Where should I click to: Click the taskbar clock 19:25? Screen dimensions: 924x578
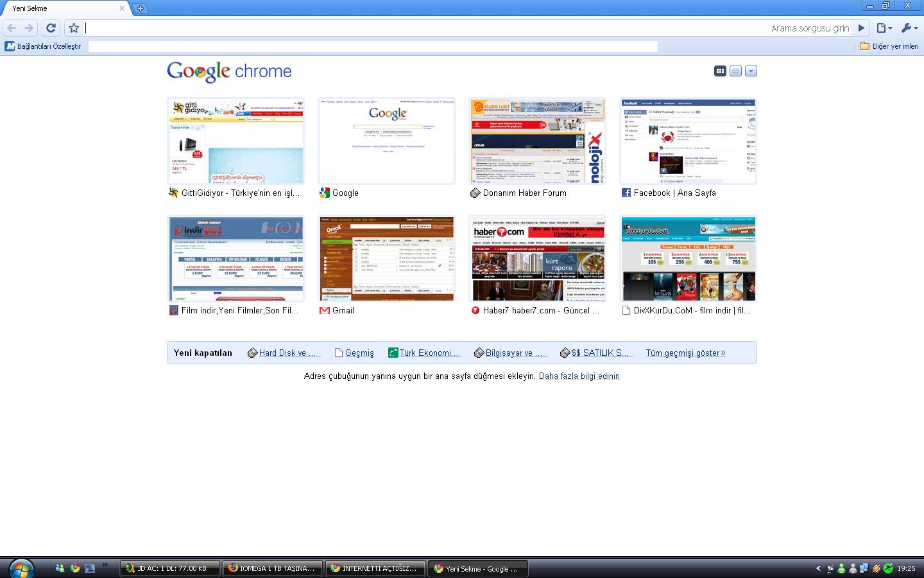point(906,568)
